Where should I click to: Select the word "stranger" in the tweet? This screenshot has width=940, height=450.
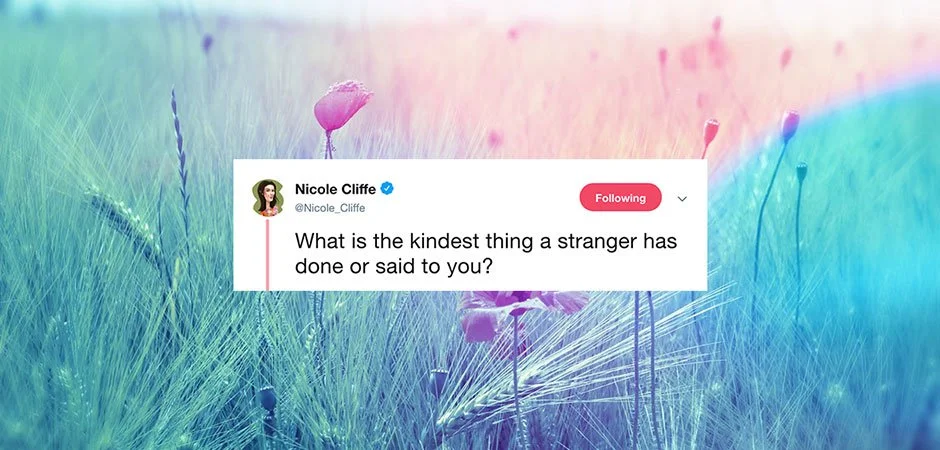pos(596,242)
